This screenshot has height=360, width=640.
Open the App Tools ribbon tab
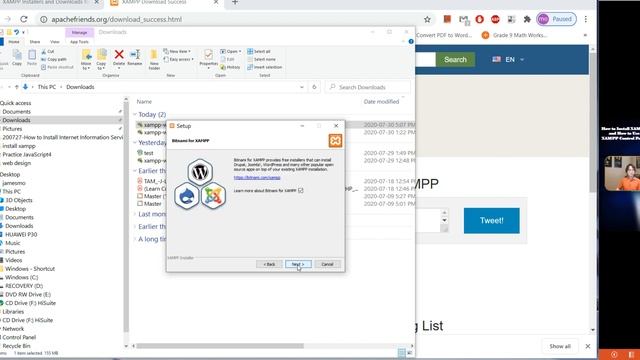click(x=79, y=42)
